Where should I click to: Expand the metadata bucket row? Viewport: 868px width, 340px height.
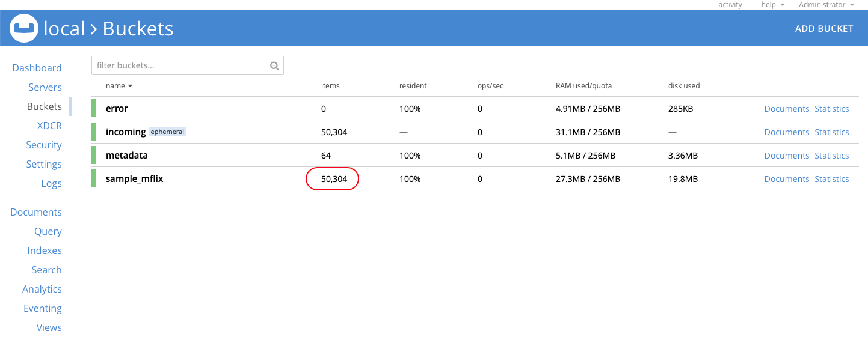pos(475,156)
